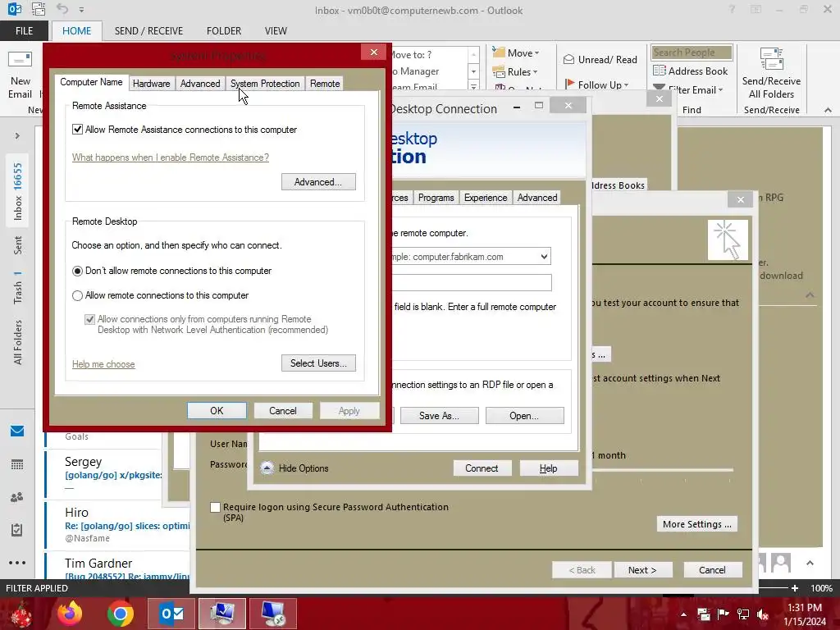Expand the folder pane chevron
This screenshot has width=840, height=630.
pyautogui.click(x=17, y=136)
